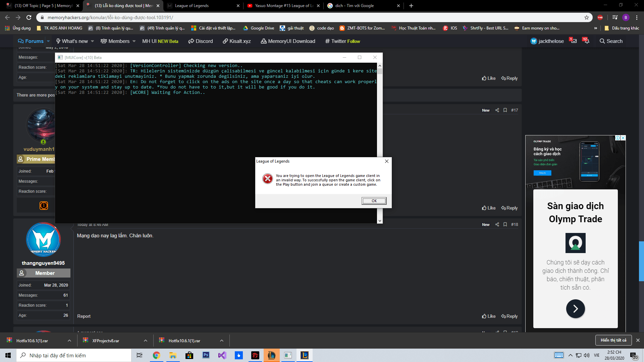The height and width of the screenshot is (362, 644).
Task: Show more bookmarks chevron
Action: coord(596,28)
